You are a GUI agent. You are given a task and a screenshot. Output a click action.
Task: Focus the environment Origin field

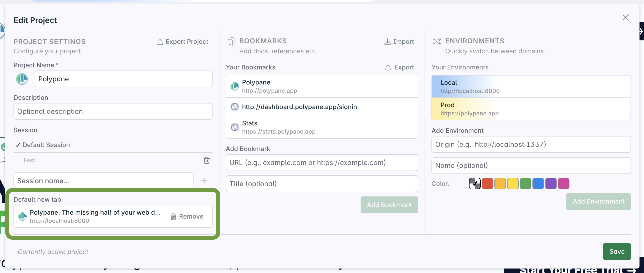point(531,144)
